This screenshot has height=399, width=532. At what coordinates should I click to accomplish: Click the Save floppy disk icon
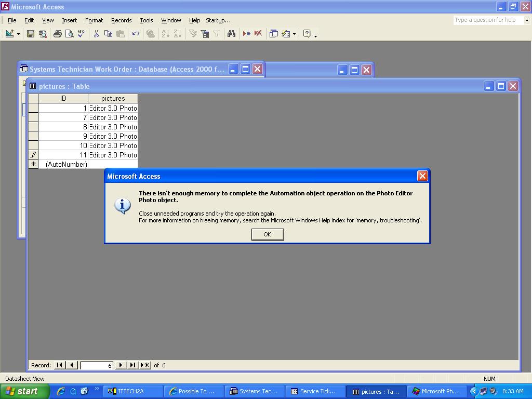pos(31,34)
